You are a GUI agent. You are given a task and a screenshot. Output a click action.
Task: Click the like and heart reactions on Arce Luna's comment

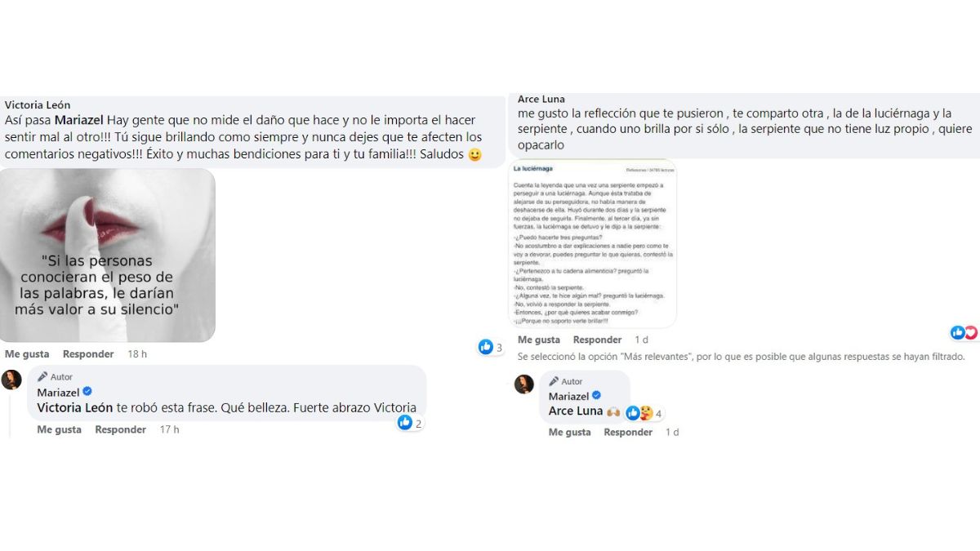coord(964,332)
